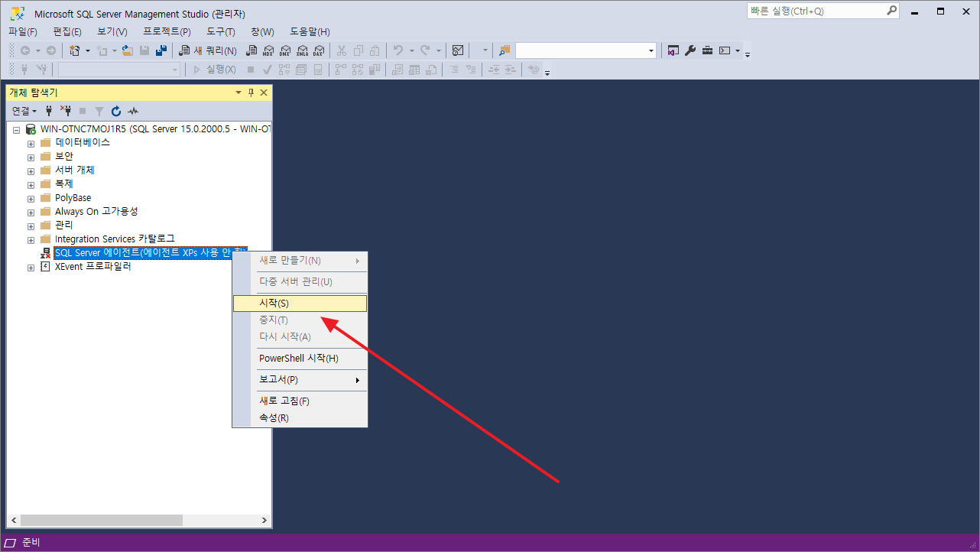Open a new XMLA query

coord(301,50)
